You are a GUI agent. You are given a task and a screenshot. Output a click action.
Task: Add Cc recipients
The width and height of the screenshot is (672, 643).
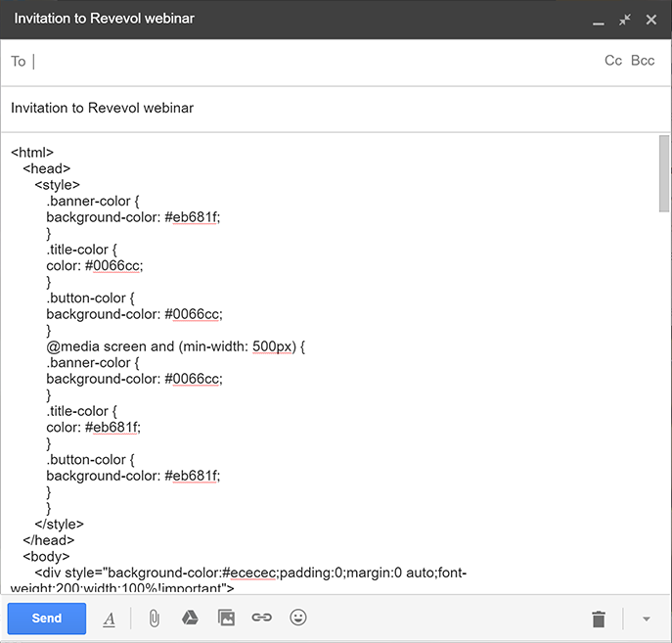point(613,61)
